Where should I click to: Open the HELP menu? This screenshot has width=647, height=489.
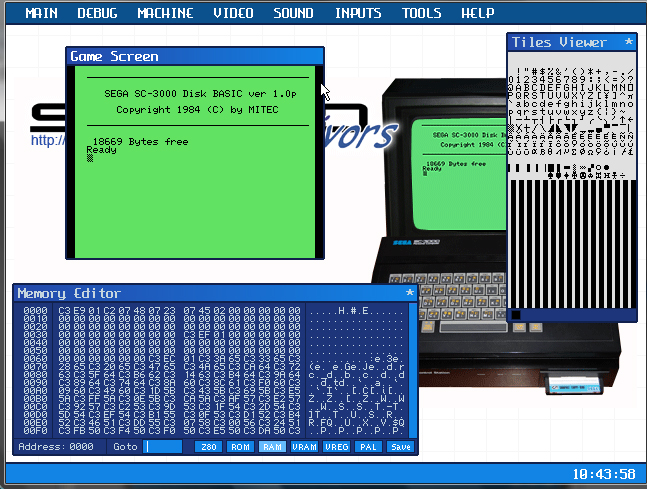[477, 13]
